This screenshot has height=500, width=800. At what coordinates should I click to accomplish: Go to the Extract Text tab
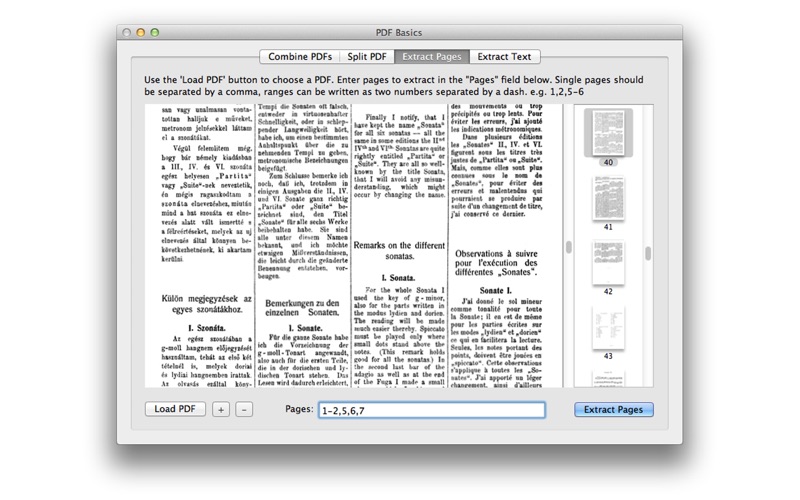coord(504,57)
